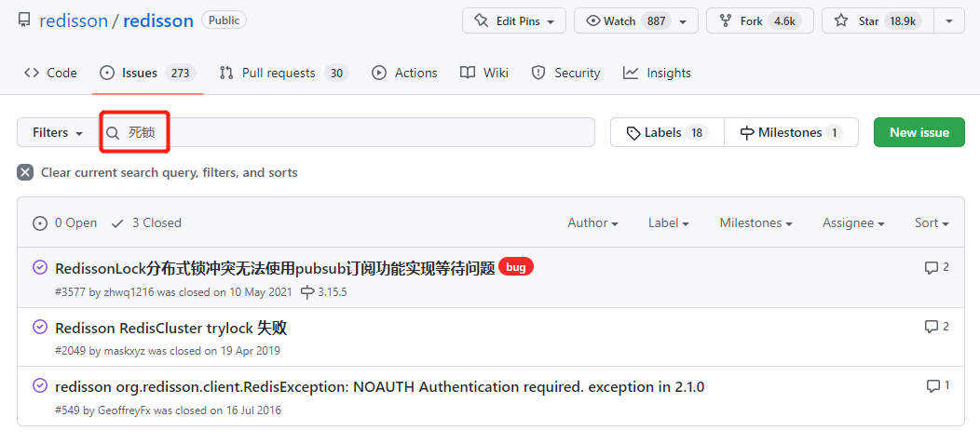
Task: Open issue Redisson RedisCluster trylock 失败
Action: 170,328
